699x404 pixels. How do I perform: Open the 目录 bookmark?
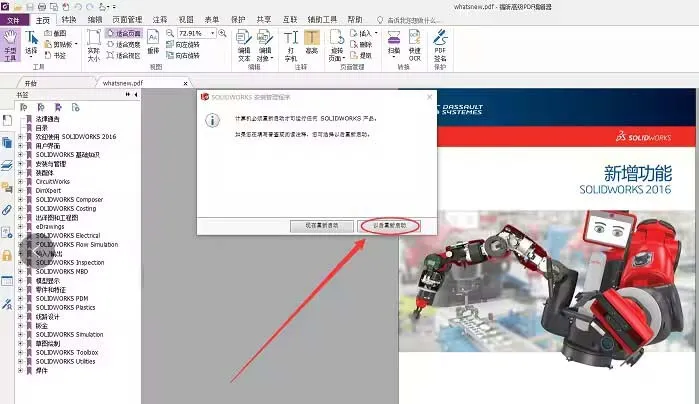point(41,128)
